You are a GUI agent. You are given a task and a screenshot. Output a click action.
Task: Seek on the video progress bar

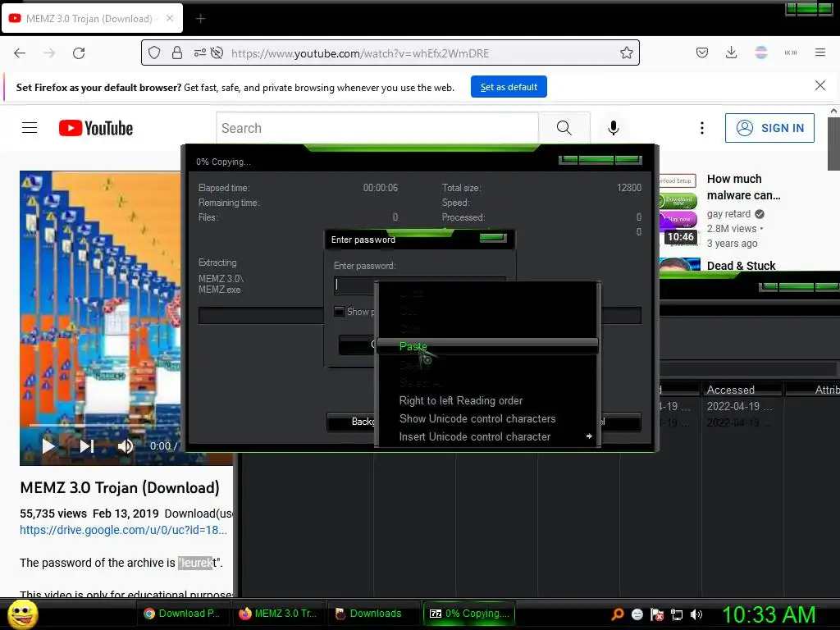click(104, 426)
